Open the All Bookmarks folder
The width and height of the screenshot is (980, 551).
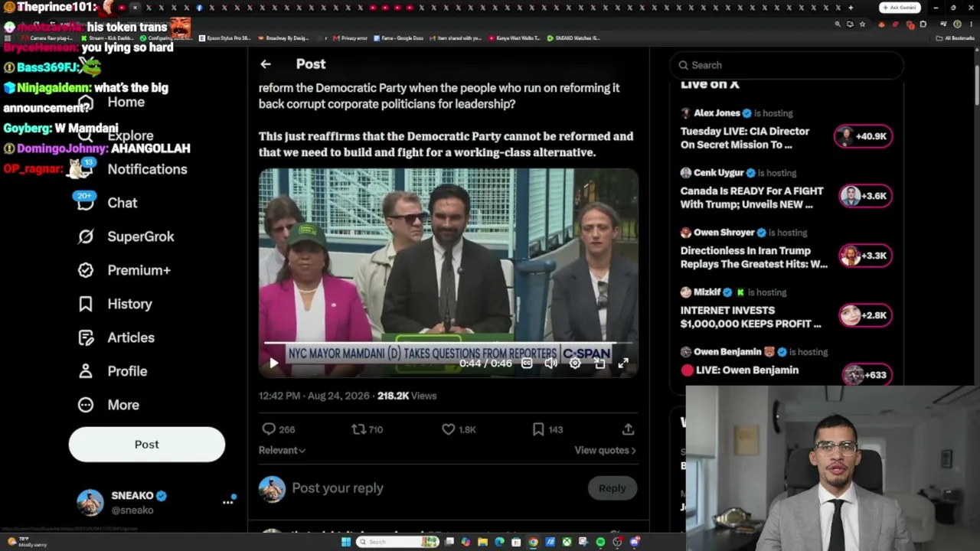pyautogui.click(x=955, y=37)
